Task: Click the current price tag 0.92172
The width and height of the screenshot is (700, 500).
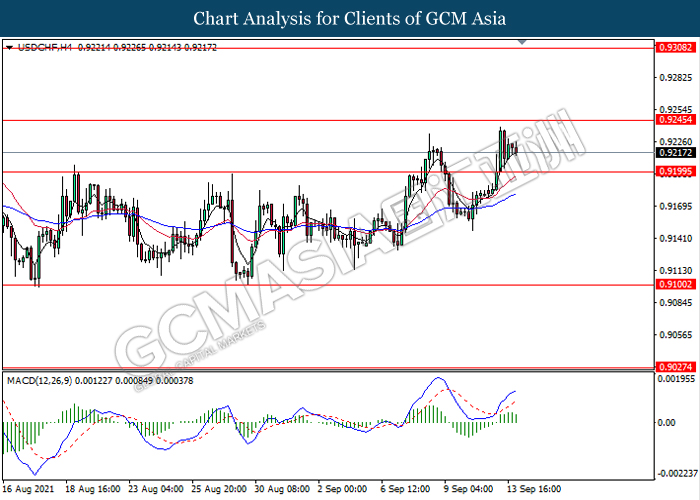Action: pos(676,153)
